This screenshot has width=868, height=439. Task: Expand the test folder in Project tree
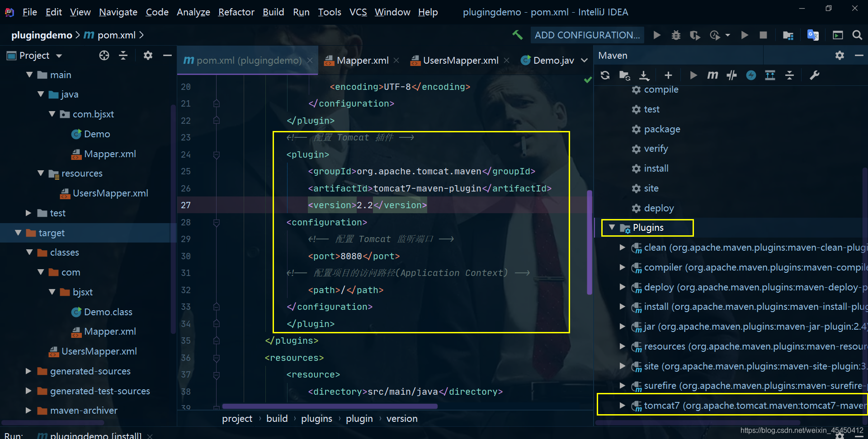pos(28,213)
